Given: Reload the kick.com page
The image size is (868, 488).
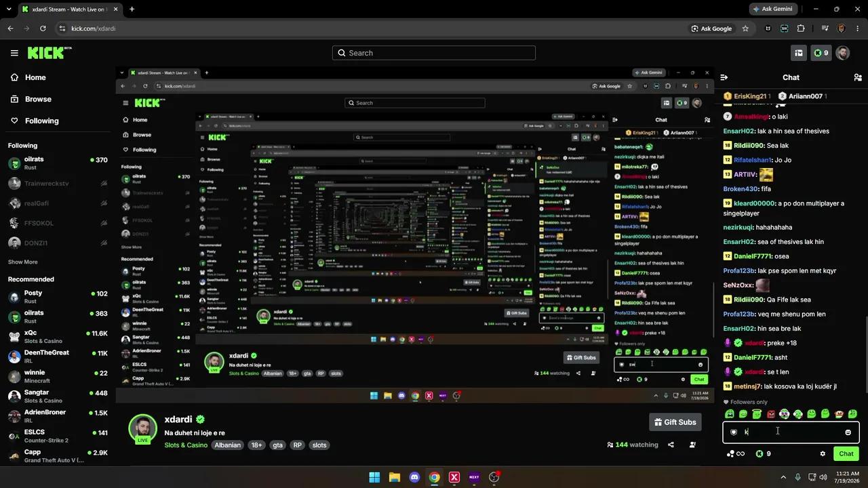Looking at the screenshot, I should point(43,28).
